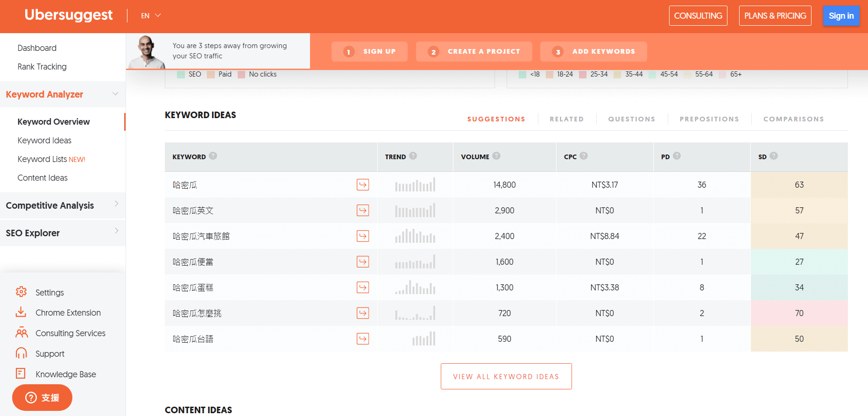Open the EN language dropdown

coord(151,15)
